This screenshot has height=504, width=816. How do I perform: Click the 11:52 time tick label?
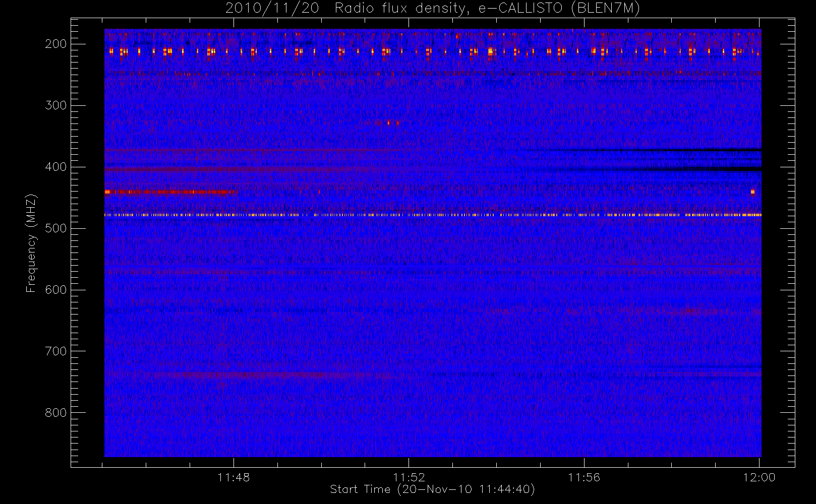[409, 477]
